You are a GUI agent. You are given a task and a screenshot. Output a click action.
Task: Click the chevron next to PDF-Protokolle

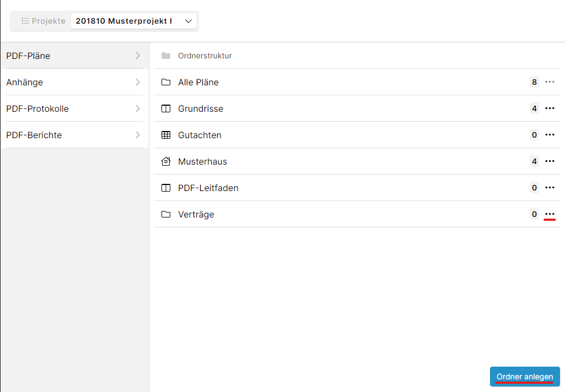138,108
